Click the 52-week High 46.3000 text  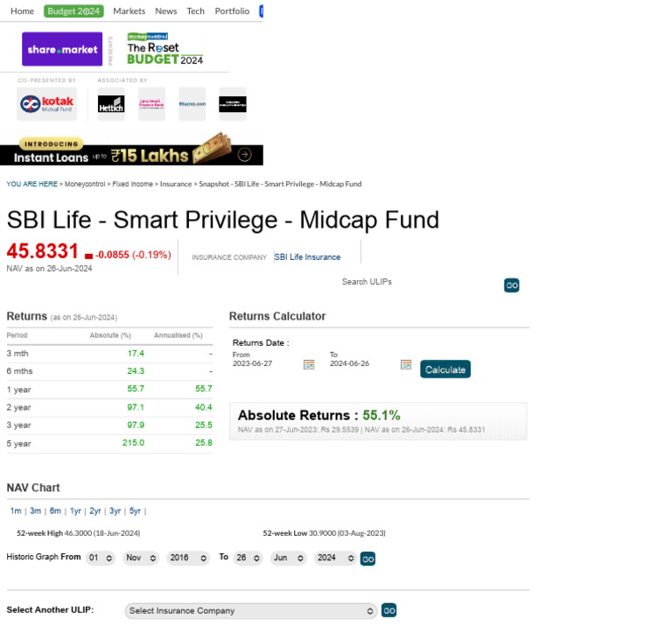[79, 533]
